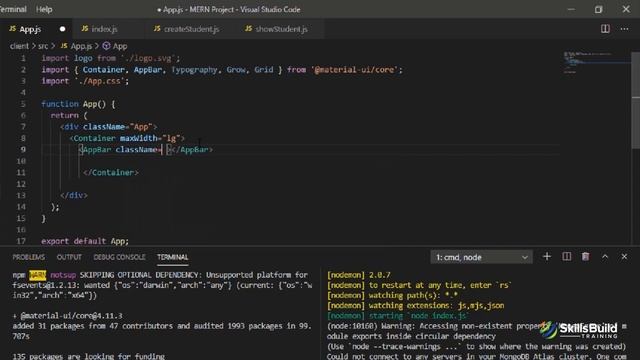Select the TERMINAL panel tab
This screenshot has height=360, width=640.
(173, 257)
